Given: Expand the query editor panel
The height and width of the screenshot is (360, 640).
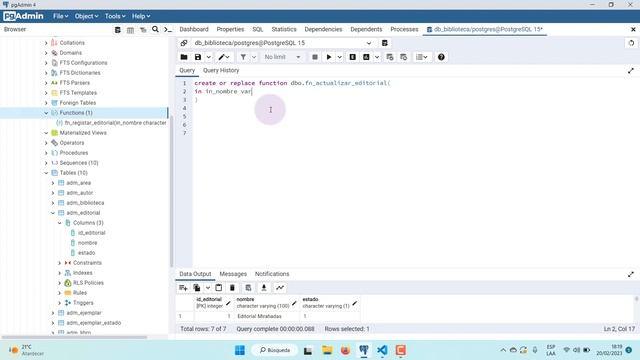Looking at the screenshot, I should pyautogui.click(x=631, y=71).
